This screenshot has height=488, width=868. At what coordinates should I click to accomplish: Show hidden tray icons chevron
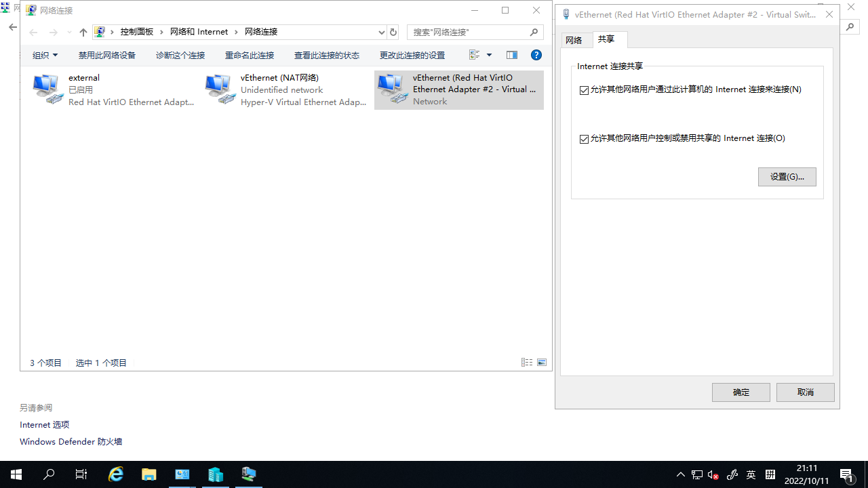point(681,474)
